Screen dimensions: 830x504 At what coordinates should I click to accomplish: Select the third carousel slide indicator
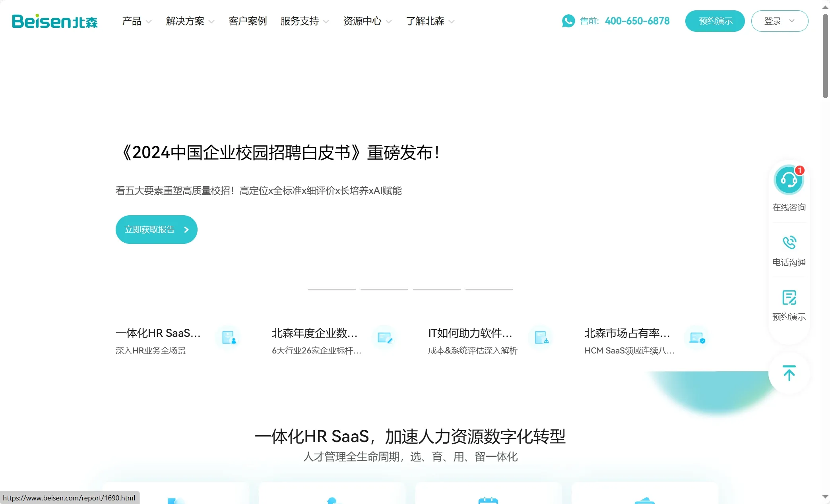pyautogui.click(x=437, y=290)
